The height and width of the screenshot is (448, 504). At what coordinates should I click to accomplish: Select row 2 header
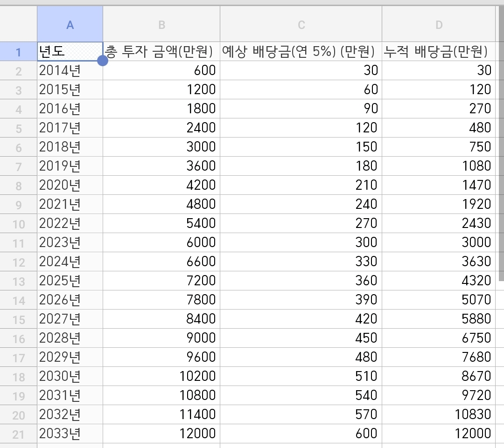pyautogui.click(x=18, y=71)
